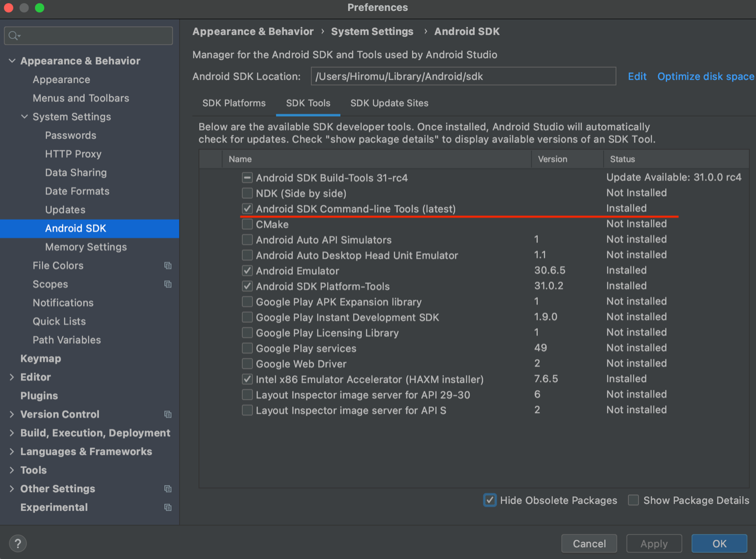Click the Android SDK Location path field

click(463, 76)
